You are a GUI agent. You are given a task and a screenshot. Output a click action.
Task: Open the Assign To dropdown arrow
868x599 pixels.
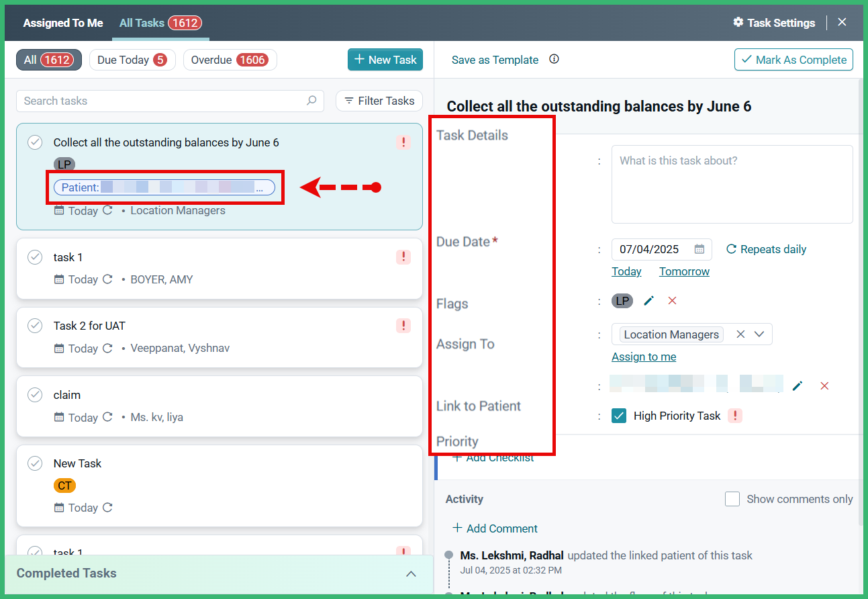tap(759, 334)
